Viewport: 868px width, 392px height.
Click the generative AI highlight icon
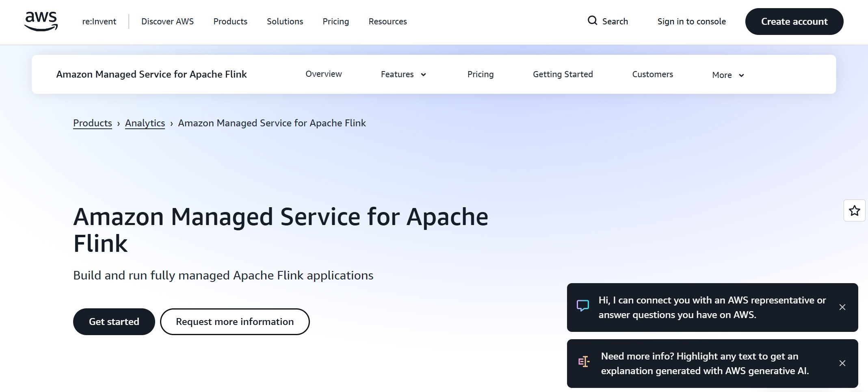[584, 362]
